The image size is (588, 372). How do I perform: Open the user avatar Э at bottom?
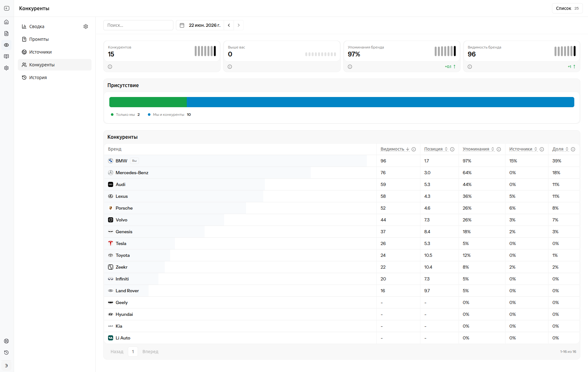[x=6, y=366]
